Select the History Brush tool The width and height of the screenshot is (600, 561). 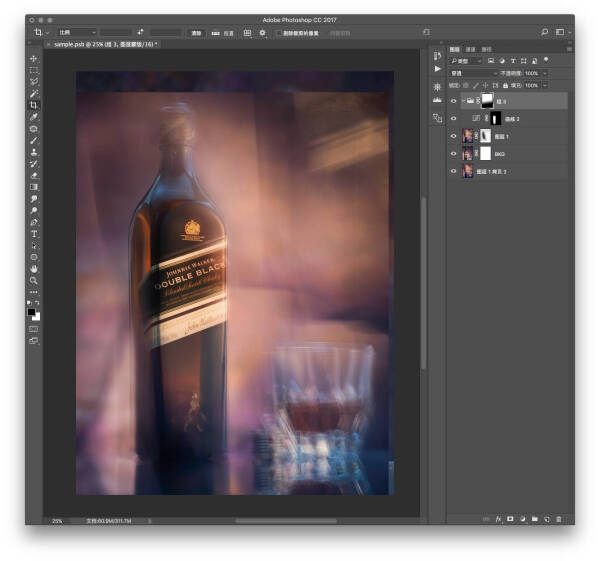pyautogui.click(x=34, y=164)
